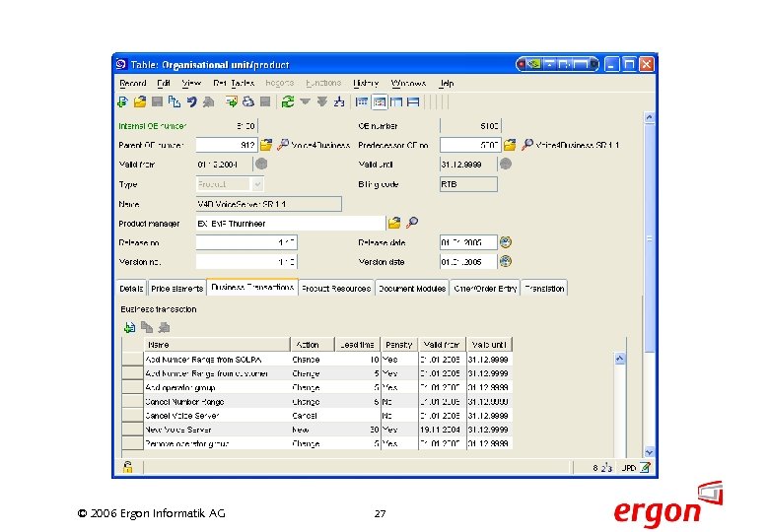Click row selector for New Voice Server

[132, 430]
